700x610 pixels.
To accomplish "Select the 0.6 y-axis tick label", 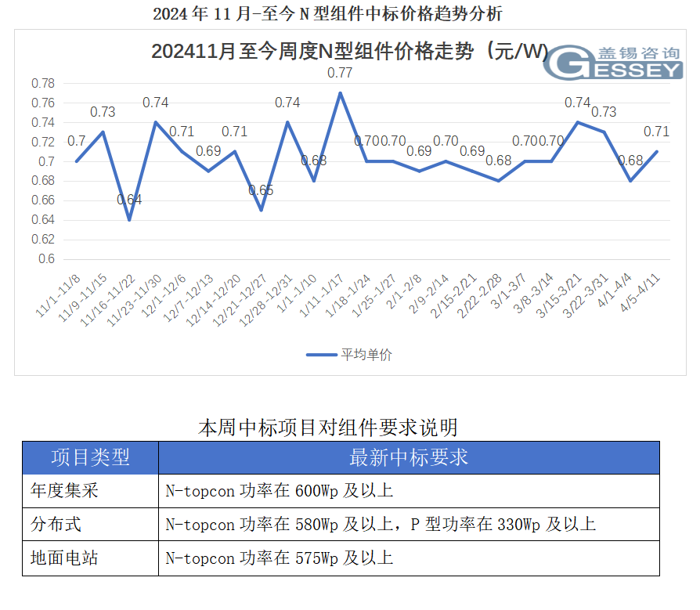I will tap(45, 259).
